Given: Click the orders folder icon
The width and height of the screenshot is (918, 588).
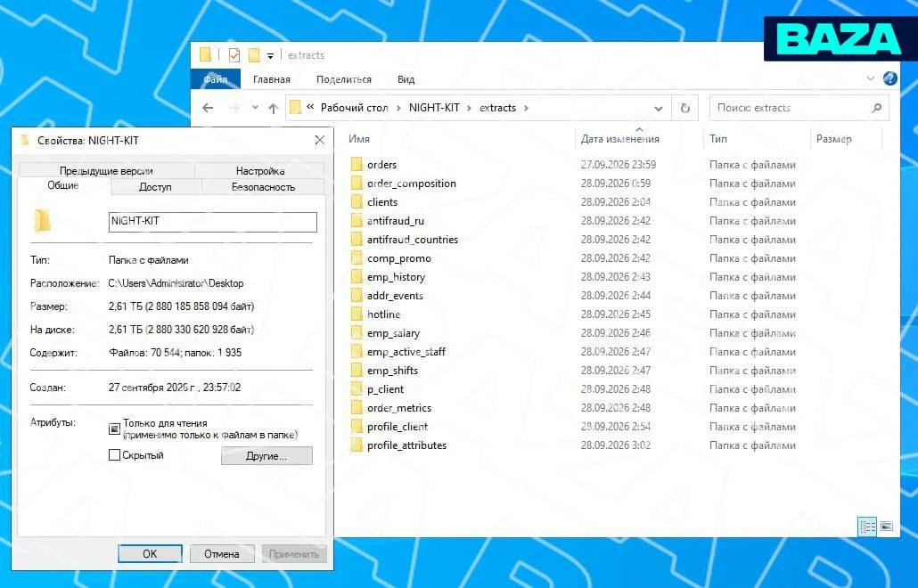Looking at the screenshot, I should pyautogui.click(x=357, y=165).
